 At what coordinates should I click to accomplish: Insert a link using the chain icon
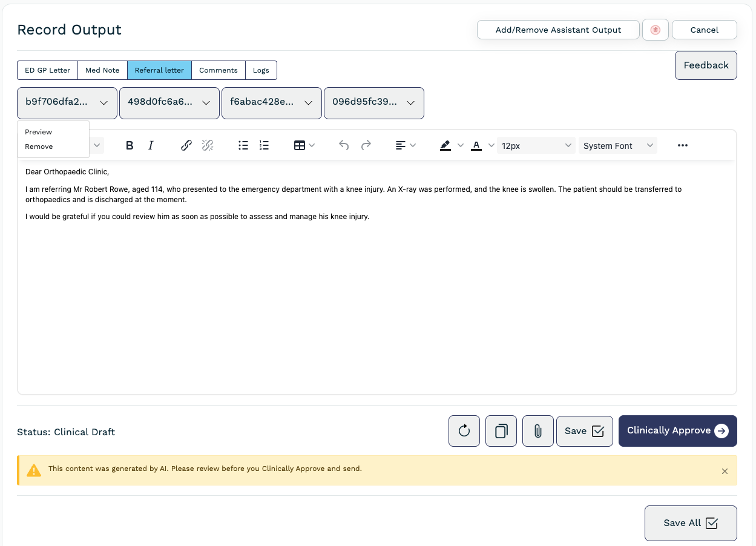click(186, 145)
